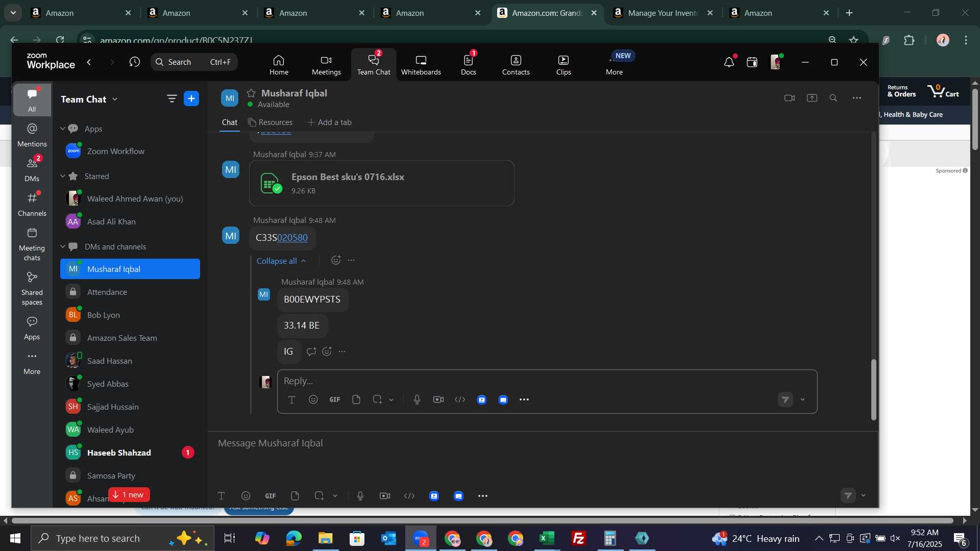The width and height of the screenshot is (980, 551).
Task: Click the Message Musharaf Iqbal field
Action: pos(542,443)
